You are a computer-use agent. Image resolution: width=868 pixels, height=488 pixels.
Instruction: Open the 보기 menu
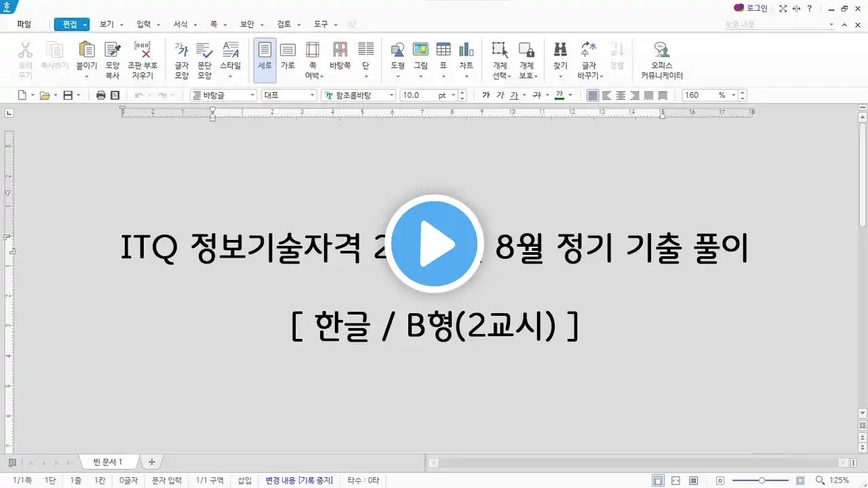106,24
